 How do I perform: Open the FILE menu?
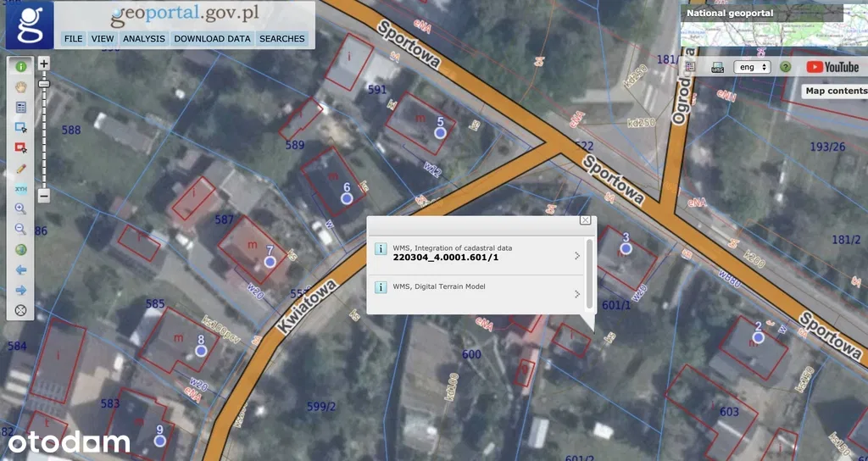[x=74, y=39]
